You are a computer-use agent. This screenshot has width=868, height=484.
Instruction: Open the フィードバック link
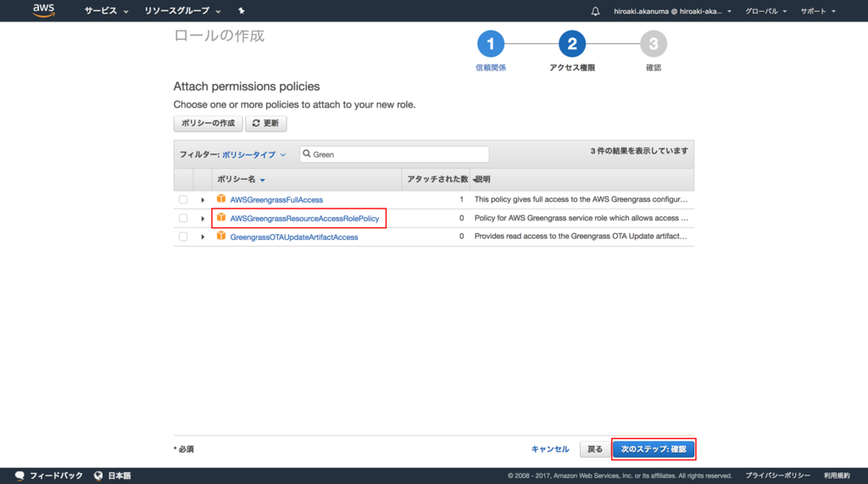click(56, 476)
